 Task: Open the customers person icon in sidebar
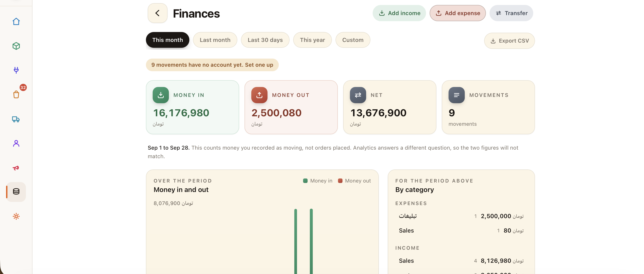tap(16, 143)
